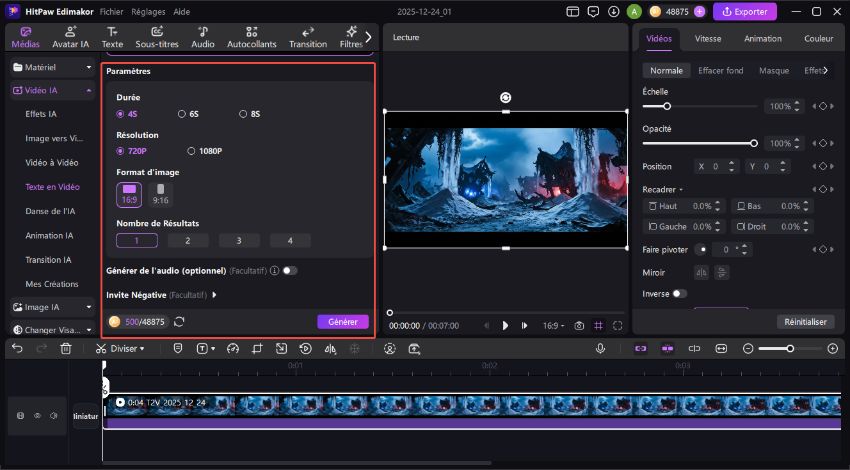Select the 8S duration option

pos(243,114)
